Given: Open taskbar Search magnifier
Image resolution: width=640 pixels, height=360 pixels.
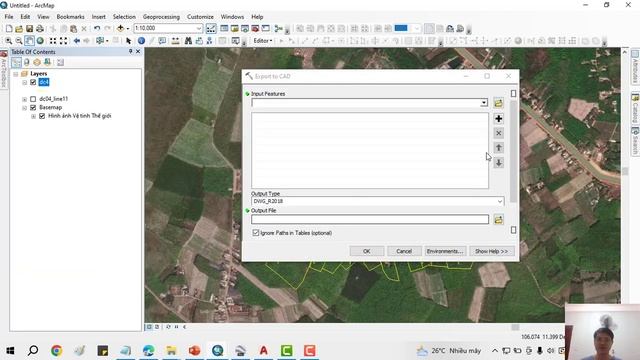Looking at the screenshot, I should (33, 350).
